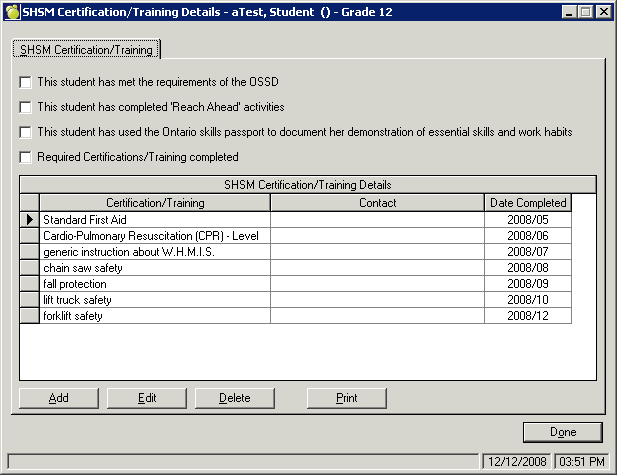This screenshot has width=617, height=475.
Task: Click the Contact cell for W.H.M.I.S. row
Action: click(377, 252)
